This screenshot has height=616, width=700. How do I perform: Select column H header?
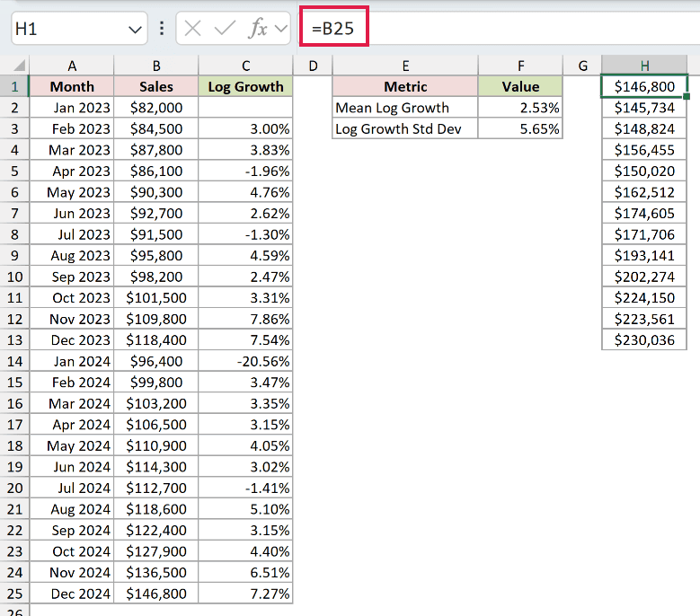(x=644, y=66)
